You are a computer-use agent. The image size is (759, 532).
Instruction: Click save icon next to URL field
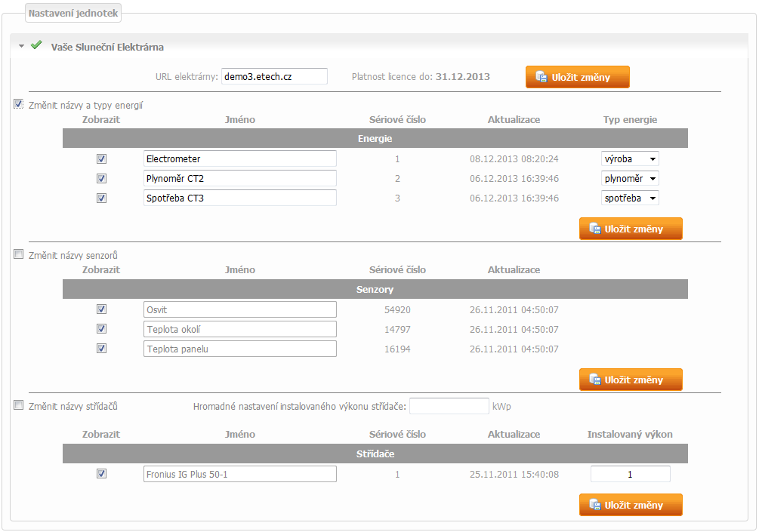541,77
